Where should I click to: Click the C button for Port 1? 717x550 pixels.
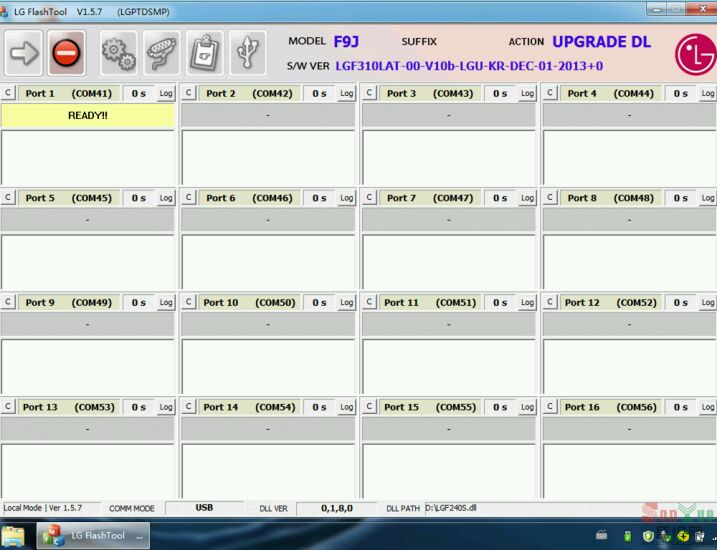[x=8, y=93]
